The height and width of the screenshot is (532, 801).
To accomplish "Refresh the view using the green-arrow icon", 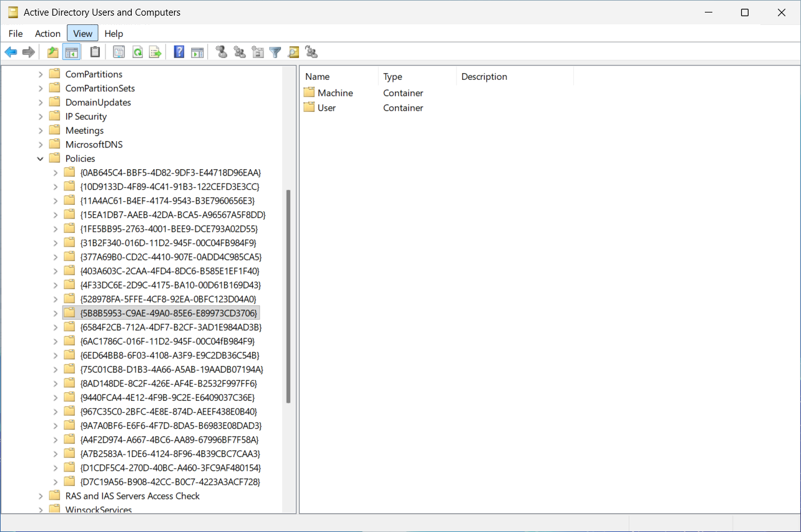I will pyautogui.click(x=137, y=52).
